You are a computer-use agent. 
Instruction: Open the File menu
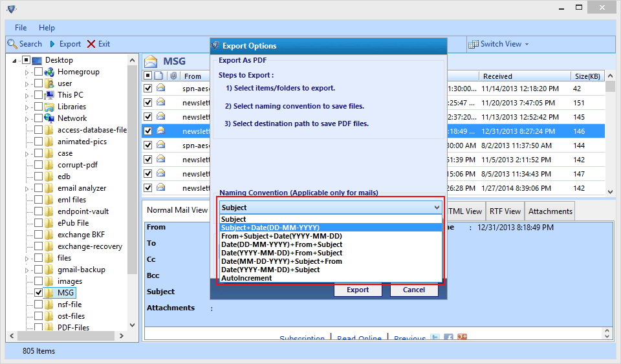[x=21, y=28]
